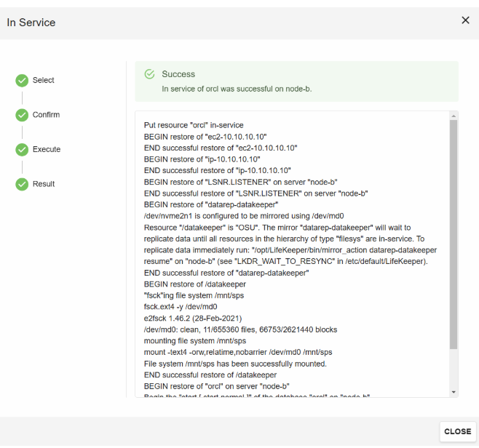Click the Success banner checkmark icon

150,74
